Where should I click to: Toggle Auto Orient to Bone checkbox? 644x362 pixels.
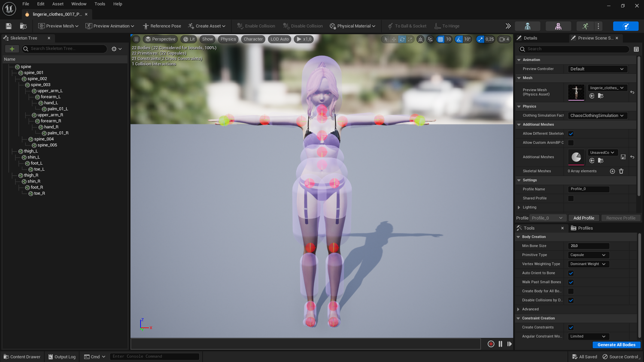click(x=571, y=273)
